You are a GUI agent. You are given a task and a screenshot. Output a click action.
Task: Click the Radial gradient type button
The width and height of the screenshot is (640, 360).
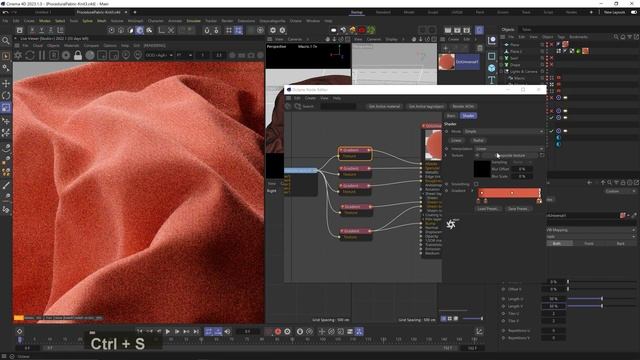point(478,140)
